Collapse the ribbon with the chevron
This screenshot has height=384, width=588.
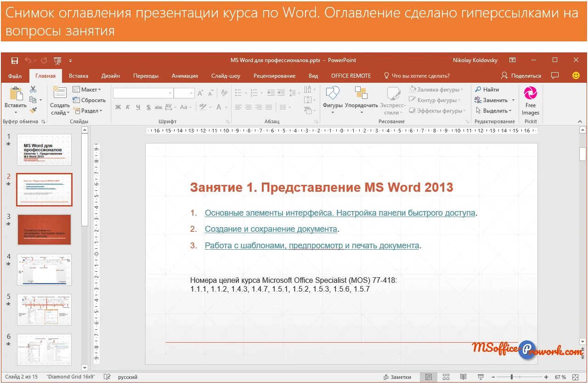(x=580, y=121)
